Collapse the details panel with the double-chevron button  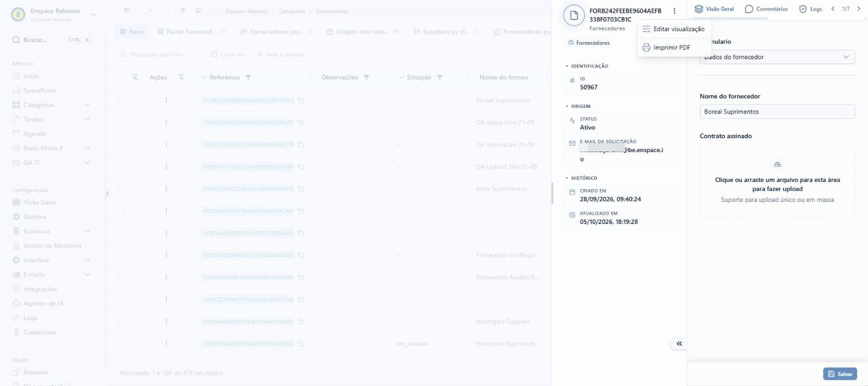click(x=679, y=343)
